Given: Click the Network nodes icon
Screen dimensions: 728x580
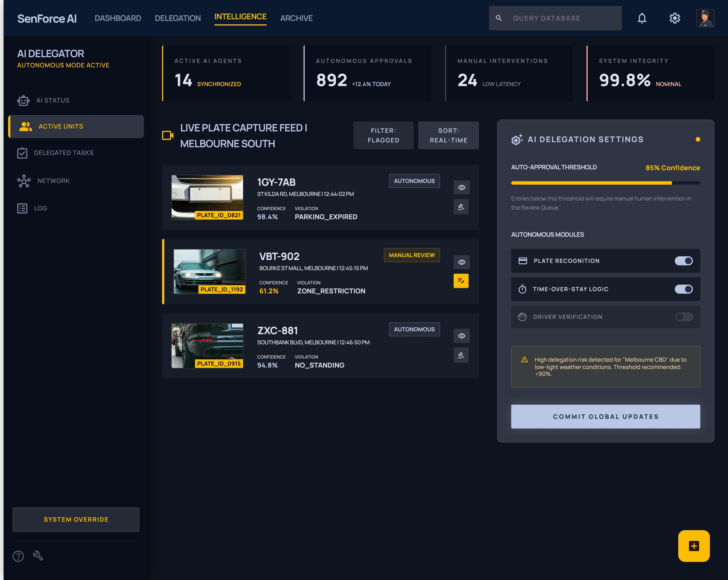Looking at the screenshot, I should click(24, 181).
